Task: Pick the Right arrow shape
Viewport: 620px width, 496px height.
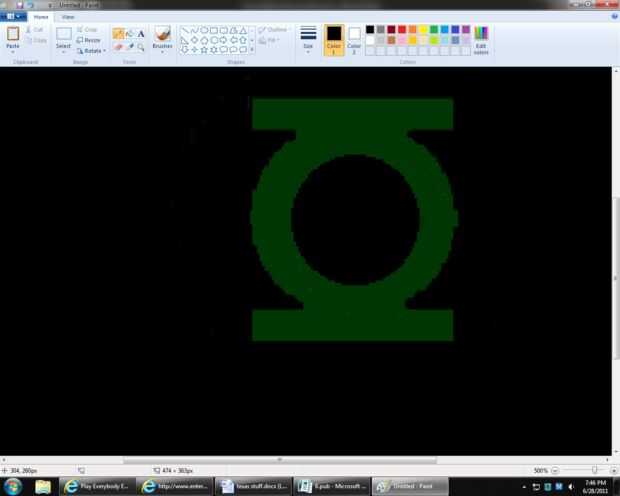Action: pyautogui.click(x=224, y=40)
